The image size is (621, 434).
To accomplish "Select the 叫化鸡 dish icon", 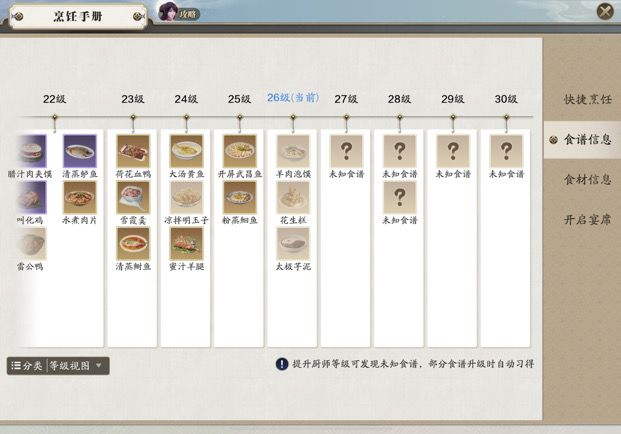I will [x=31, y=197].
